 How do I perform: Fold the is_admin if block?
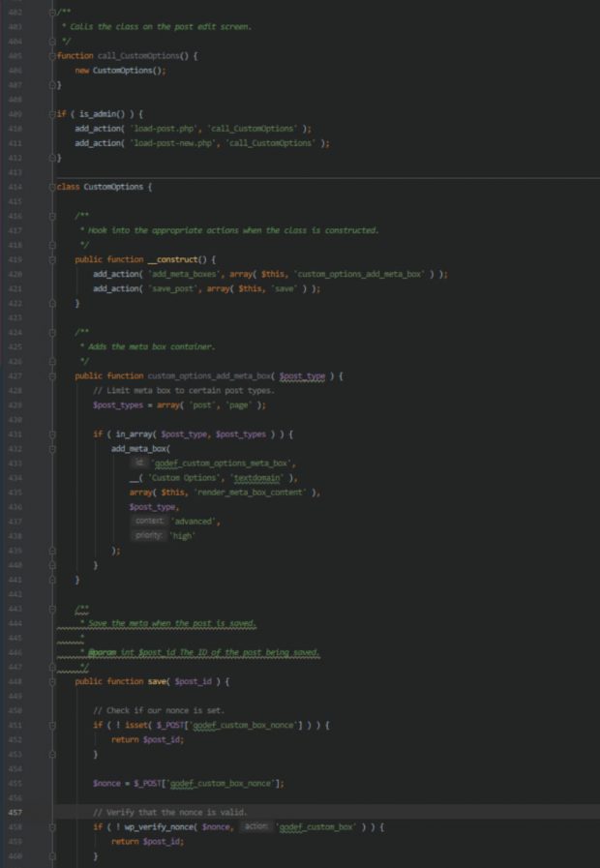(53, 114)
